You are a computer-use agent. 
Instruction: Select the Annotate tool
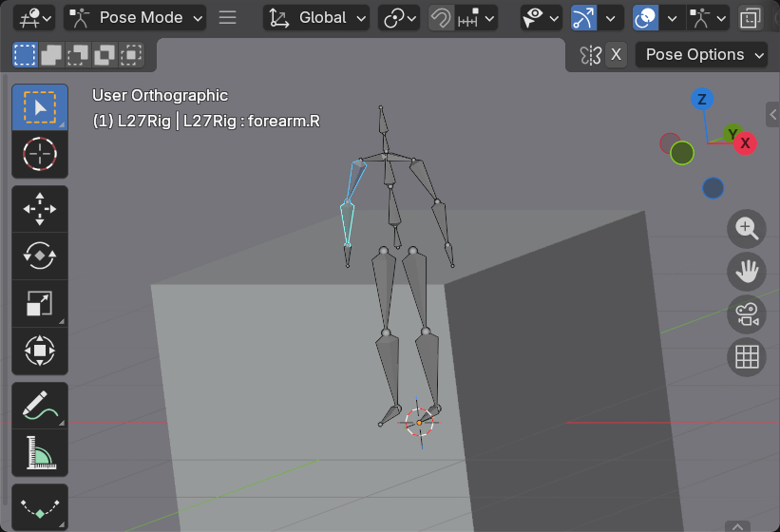pos(40,406)
